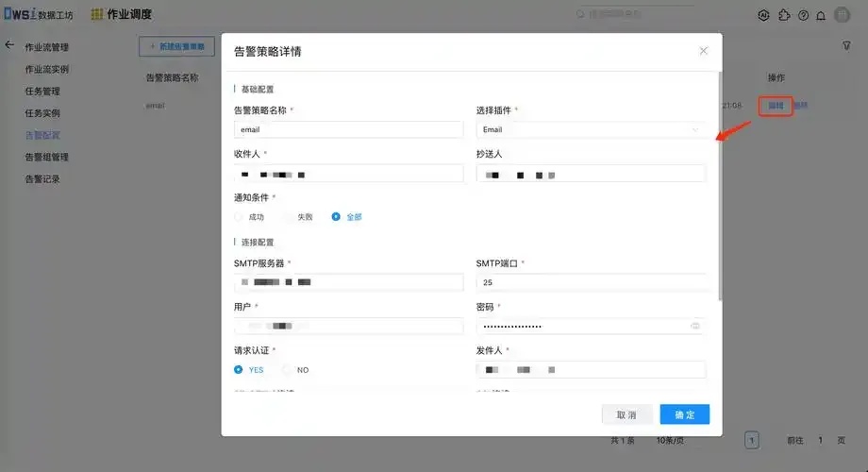Click the 确定 button
The width and height of the screenshot is (868, 472).
tap(685, 414)
